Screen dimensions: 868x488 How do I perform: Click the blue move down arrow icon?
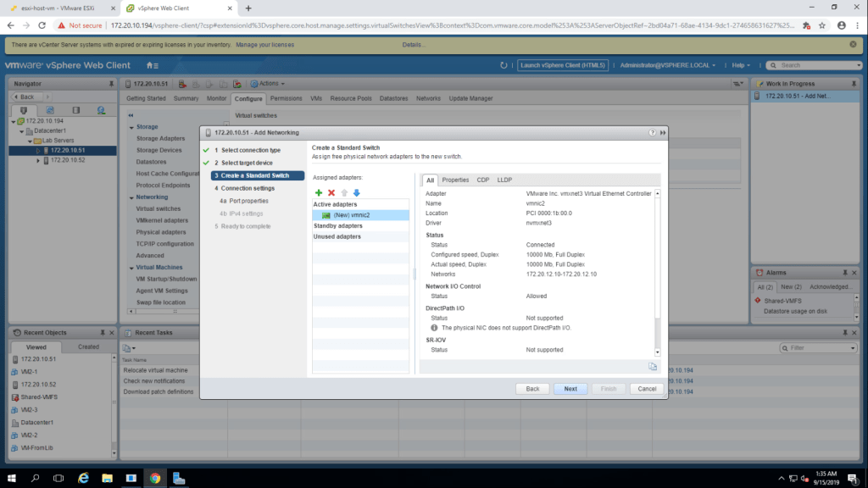coord(357,192)
